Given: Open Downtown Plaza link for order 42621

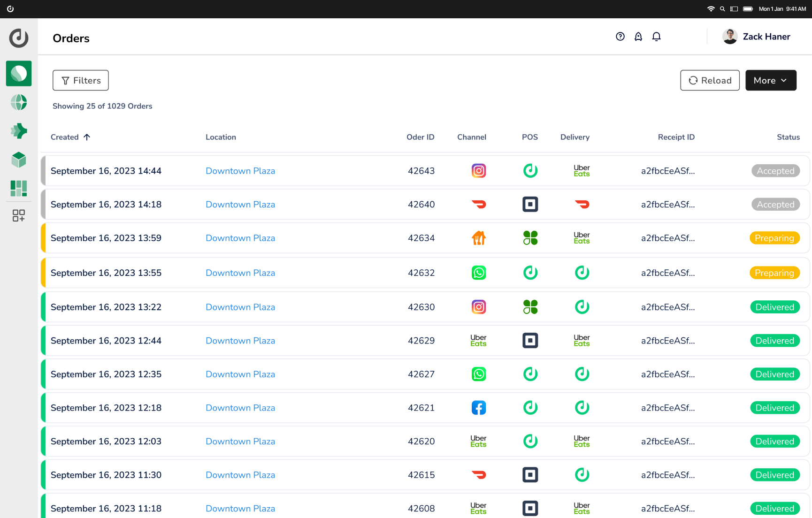Looking at the screenshot, I should pos(240,408).
